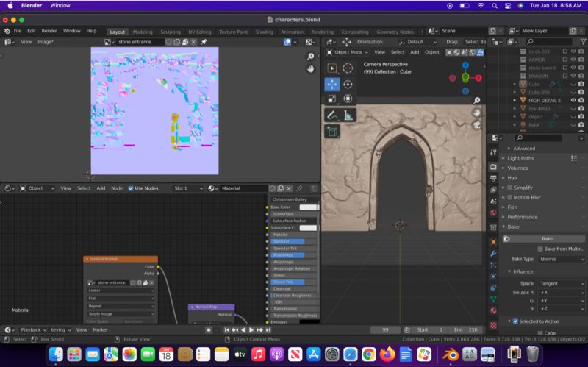The image size is (588, 367).
Task: Expand the Volumes panel
Action: (517, 168)
